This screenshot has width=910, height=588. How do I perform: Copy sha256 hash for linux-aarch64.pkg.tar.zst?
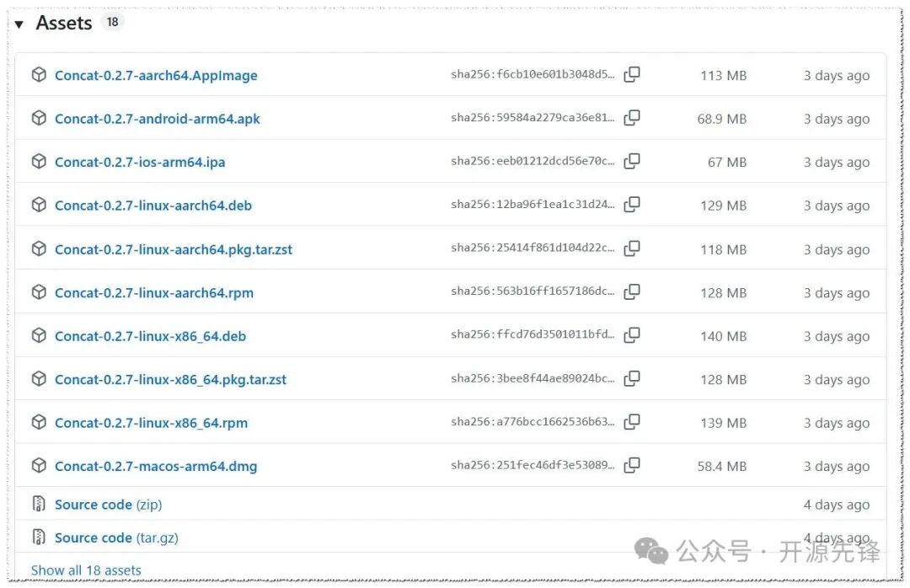pyautogui.click(x=632, y=248)
